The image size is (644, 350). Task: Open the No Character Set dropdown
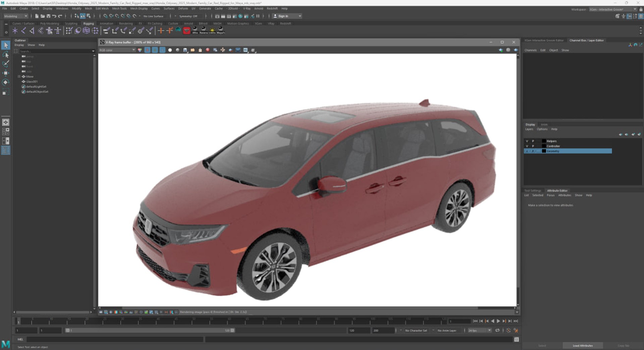[x=416, y=331]
